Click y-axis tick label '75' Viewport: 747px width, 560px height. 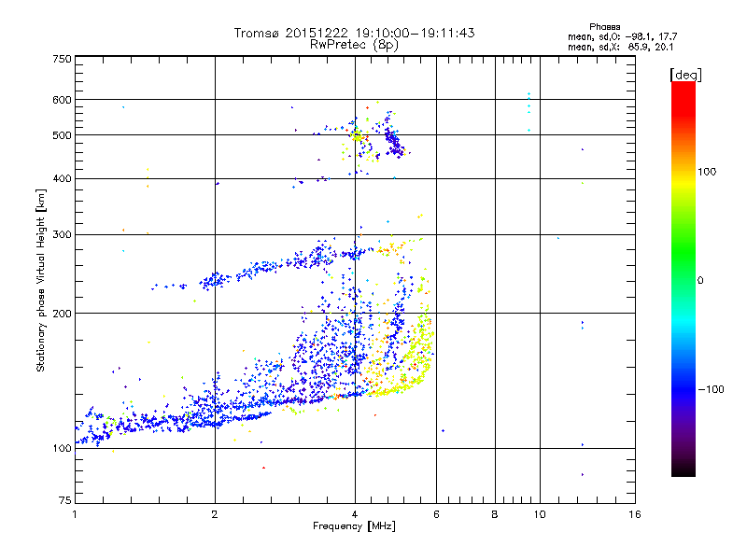coord(65,500)
